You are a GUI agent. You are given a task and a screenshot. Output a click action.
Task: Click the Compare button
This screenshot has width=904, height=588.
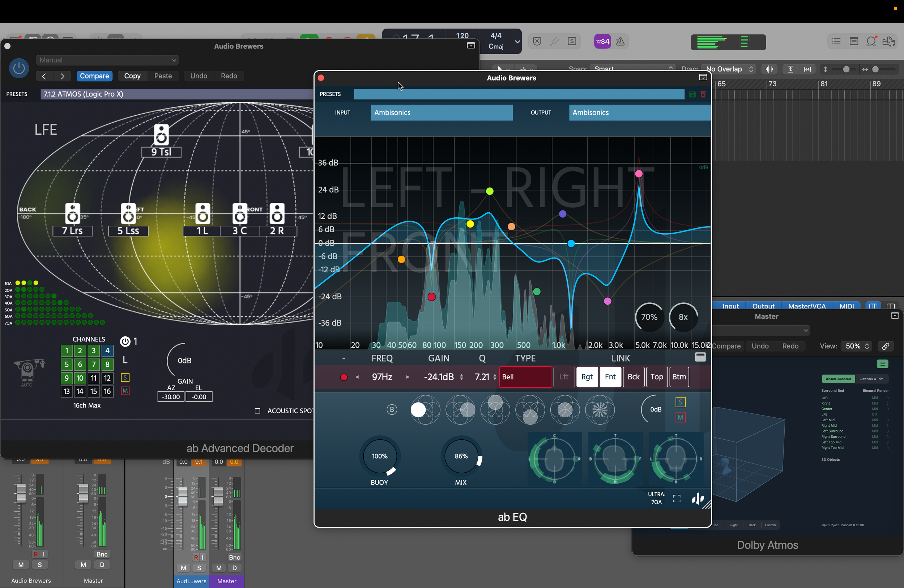click(94, 76)
